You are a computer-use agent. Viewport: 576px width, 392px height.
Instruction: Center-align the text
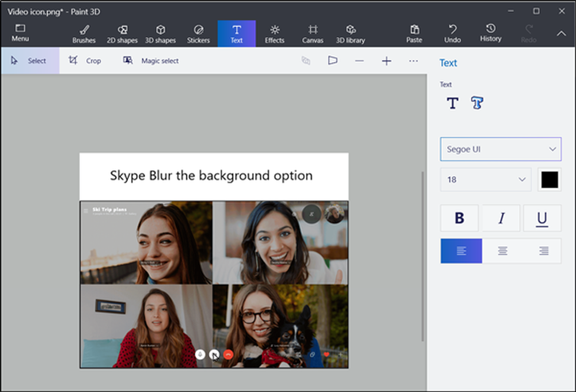click(x=502, y=251)
